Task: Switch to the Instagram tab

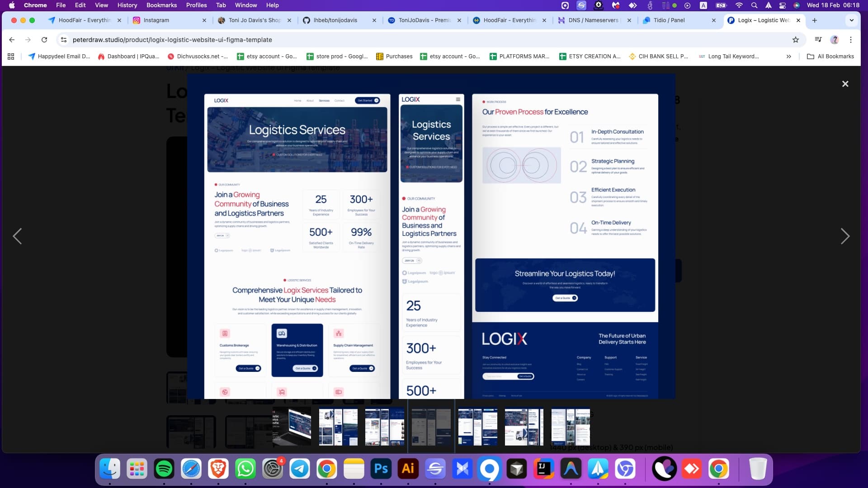Action: pyautogui.click(x=156, y=20)
